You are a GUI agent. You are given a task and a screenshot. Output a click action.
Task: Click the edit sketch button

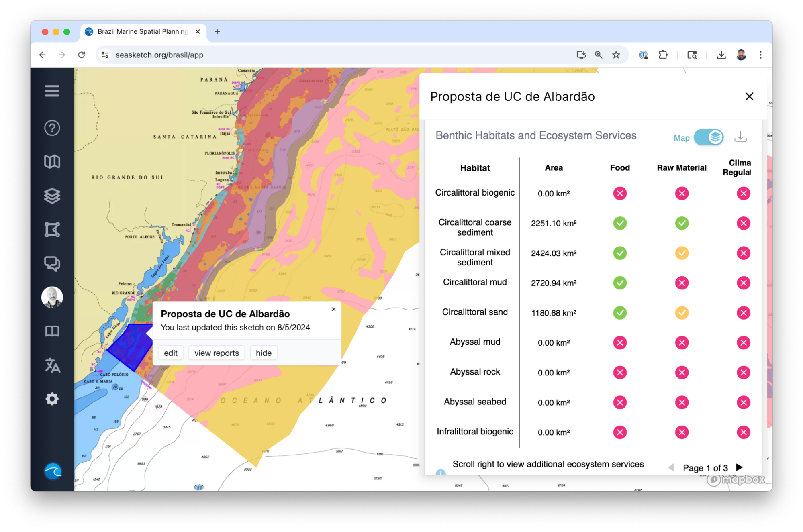pyautogui.click(x=170, y=353)
